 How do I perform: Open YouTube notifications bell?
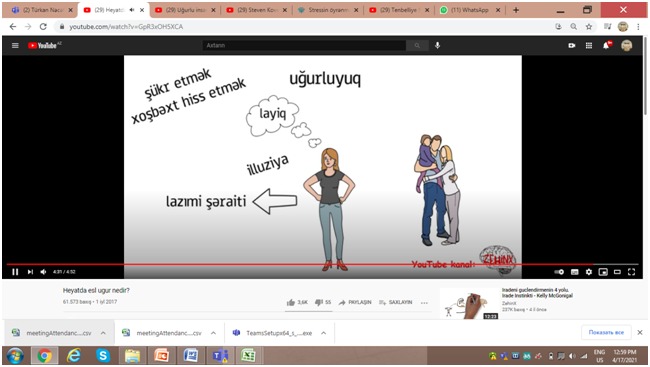point(606,45)
